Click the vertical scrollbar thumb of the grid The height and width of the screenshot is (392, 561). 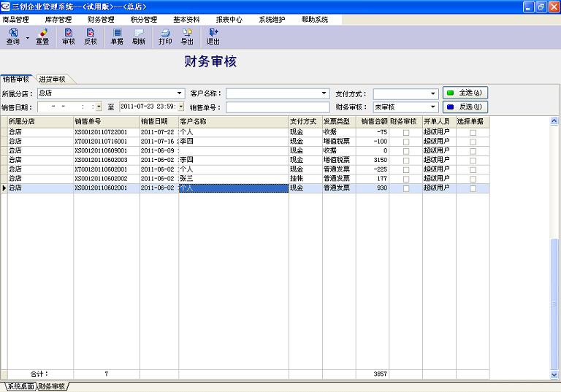[554, 304]
